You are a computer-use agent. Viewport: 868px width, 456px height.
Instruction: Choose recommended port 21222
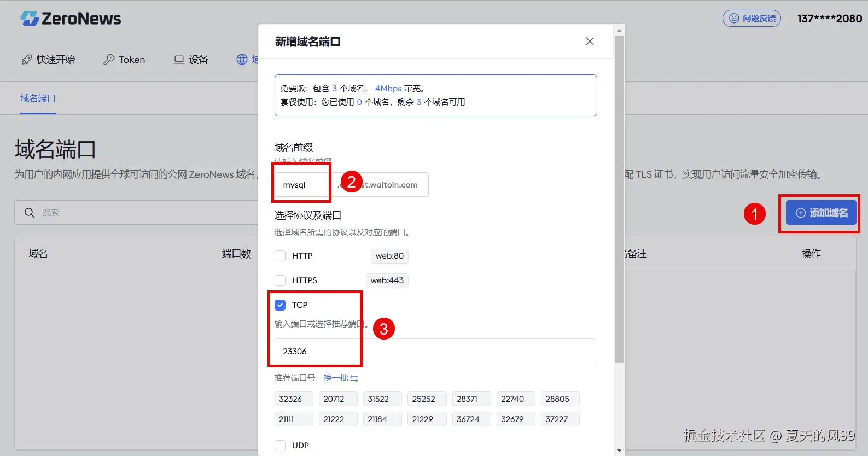point(338,419)
